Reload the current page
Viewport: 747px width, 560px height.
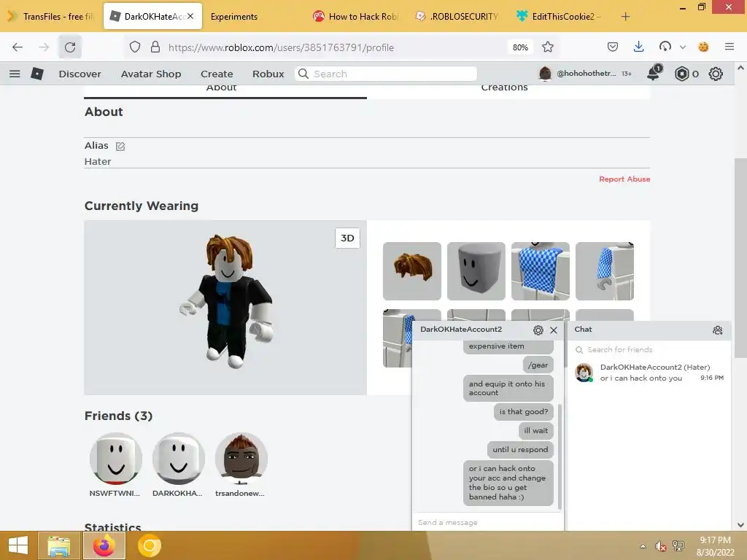pyautogui.click(x=70, y=47)
